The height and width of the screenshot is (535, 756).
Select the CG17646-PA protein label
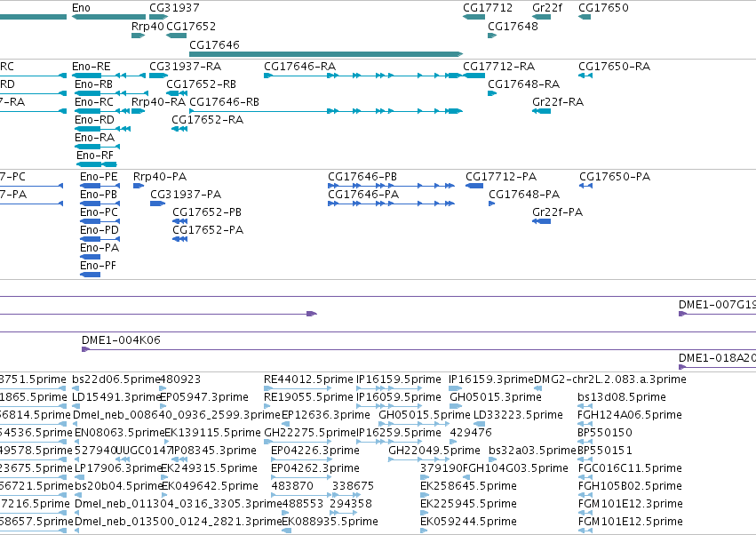pos(363,195)
